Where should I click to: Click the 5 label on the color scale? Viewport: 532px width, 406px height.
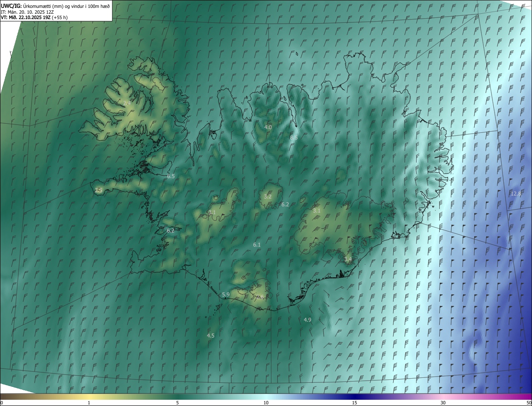tap(177, 403)
